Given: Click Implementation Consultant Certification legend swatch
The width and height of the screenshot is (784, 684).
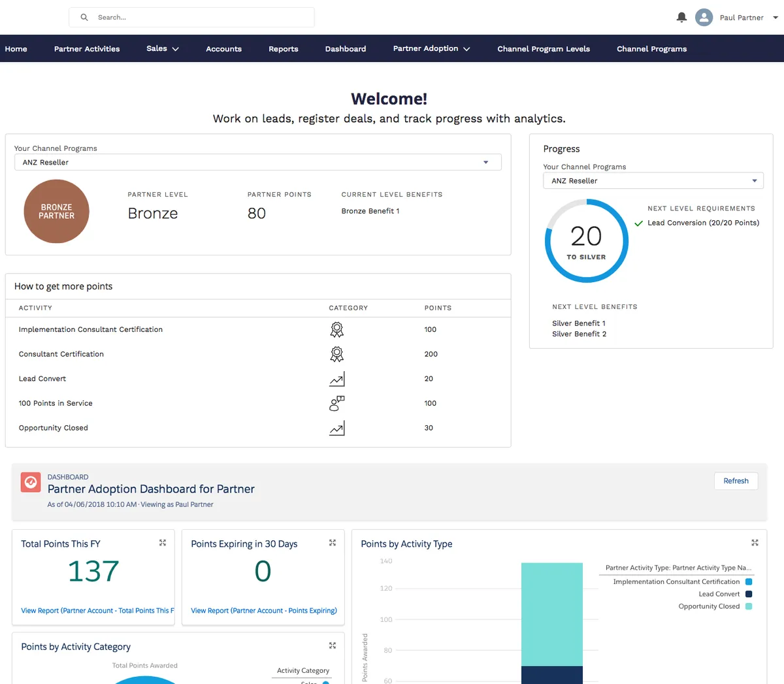Looking at the screenshot, I should click(749, 581).
